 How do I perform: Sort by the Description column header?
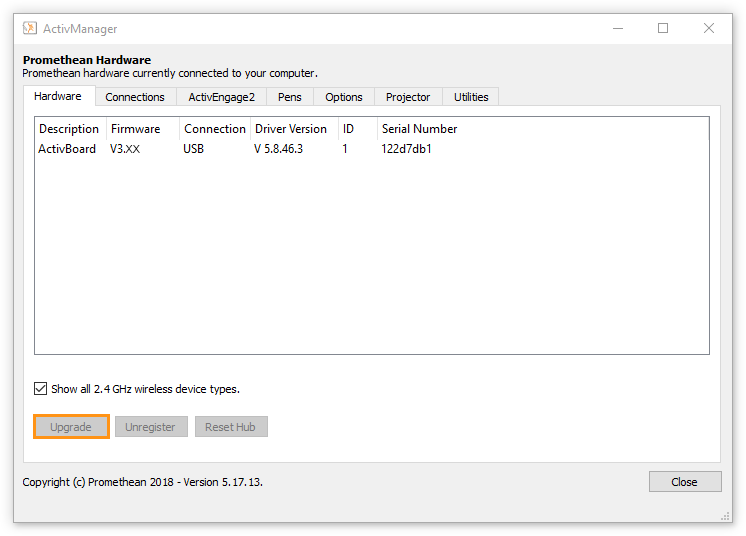(70, 129)
